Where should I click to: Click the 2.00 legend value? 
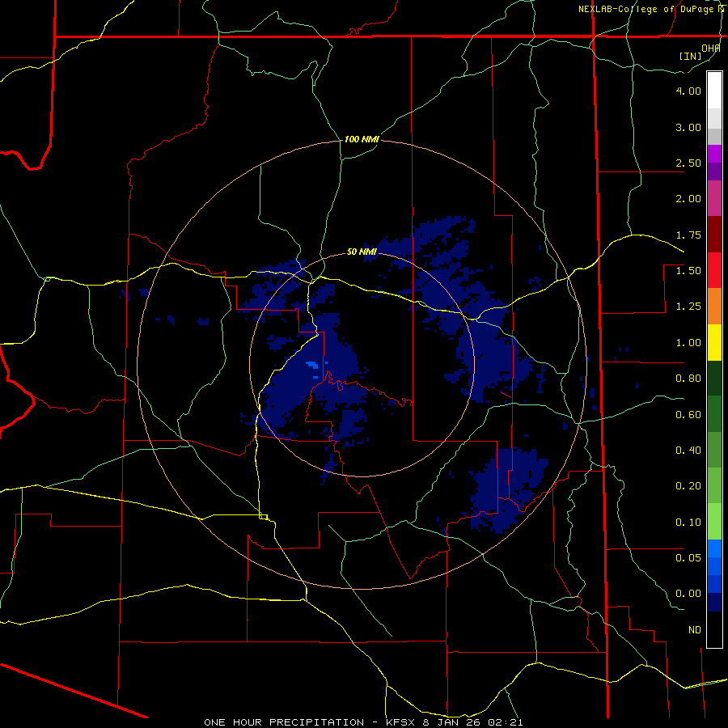(688, 199)
